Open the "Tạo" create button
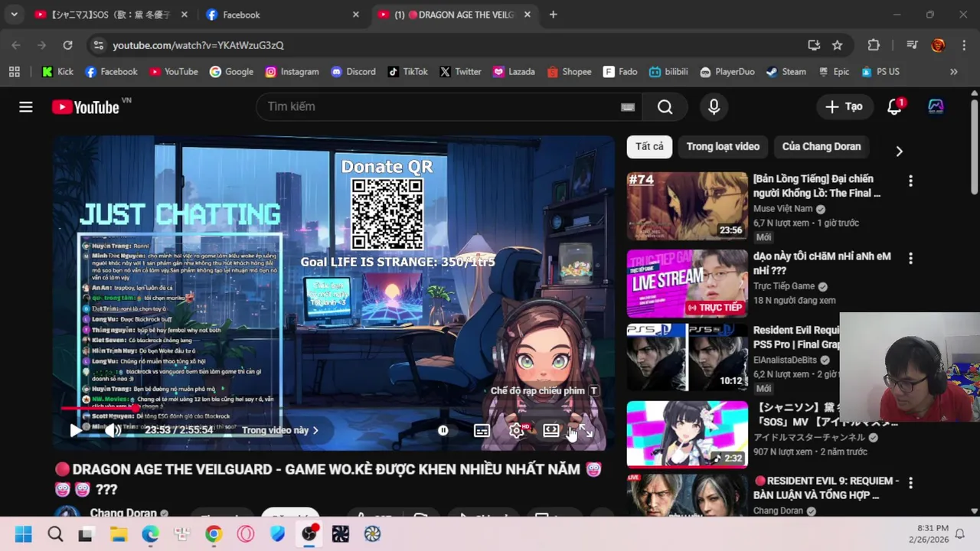This screenshot has width=980, height=551. pyautogui.click(x=844, y=107)
